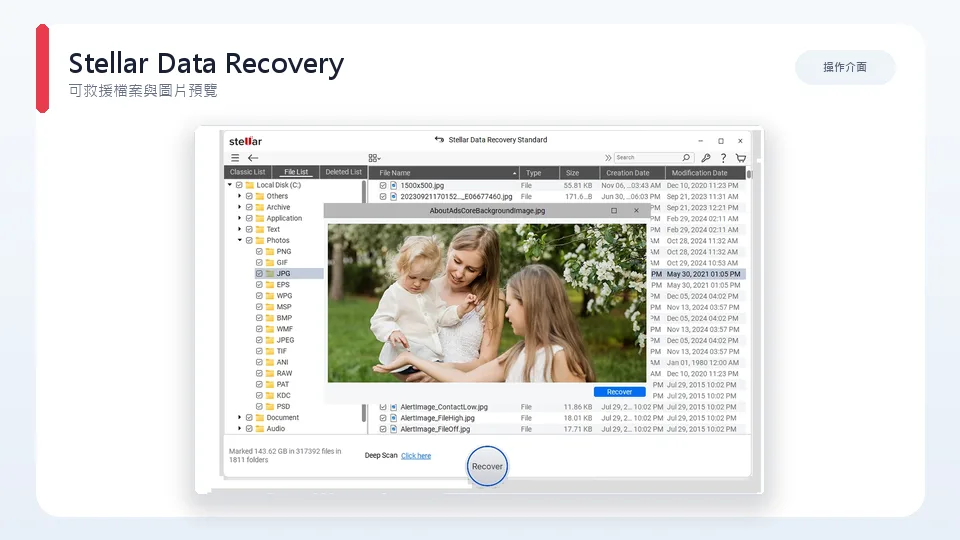Select the EPS folder icon
This screenshot has width=960, height=540.
(x=269, y=285)
